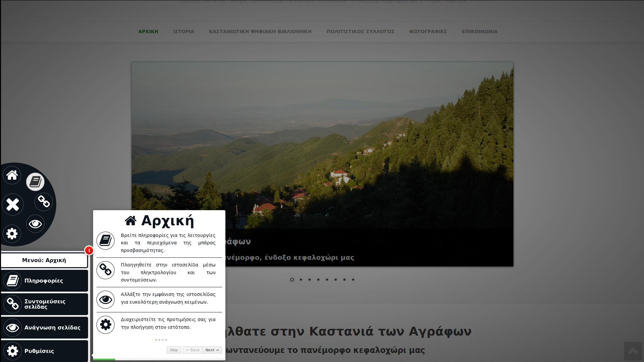Click the book icon in radial menu

click(x=35, y=182)
